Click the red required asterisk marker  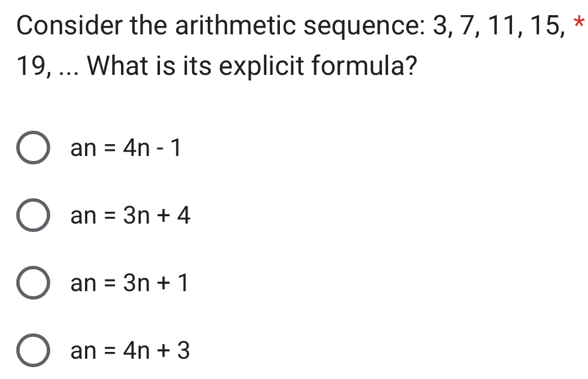(578, 21)
